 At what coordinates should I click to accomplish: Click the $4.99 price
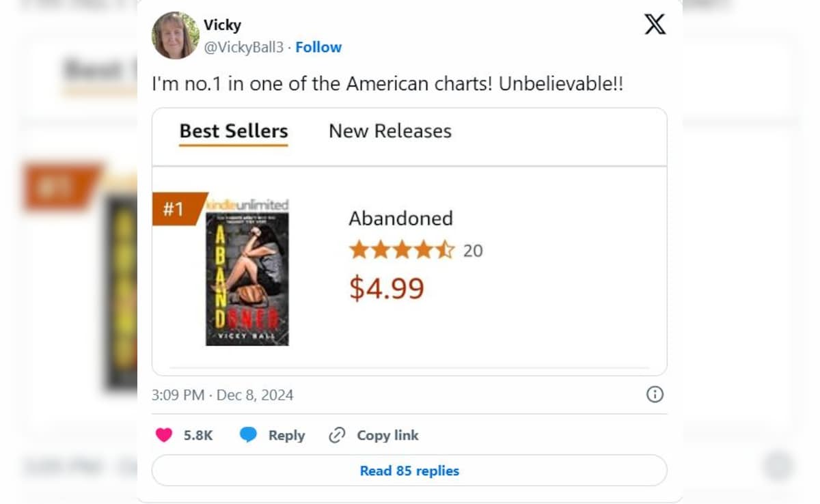click(x=387, y=288)
